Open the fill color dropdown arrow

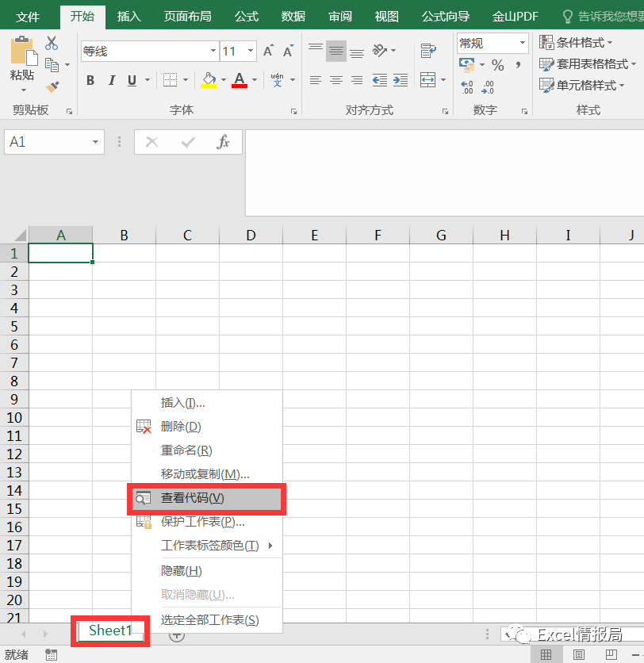(x=224, y=81)
